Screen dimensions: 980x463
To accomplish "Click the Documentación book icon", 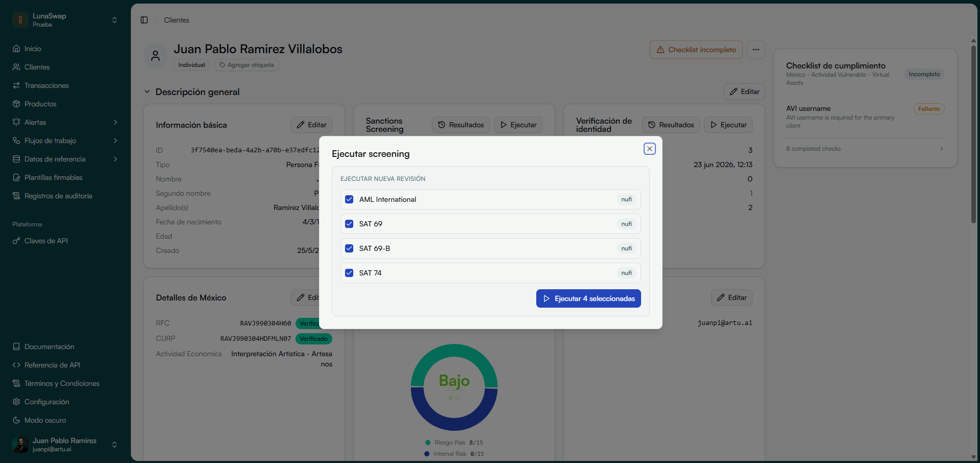I will click(x=16, y=346).
